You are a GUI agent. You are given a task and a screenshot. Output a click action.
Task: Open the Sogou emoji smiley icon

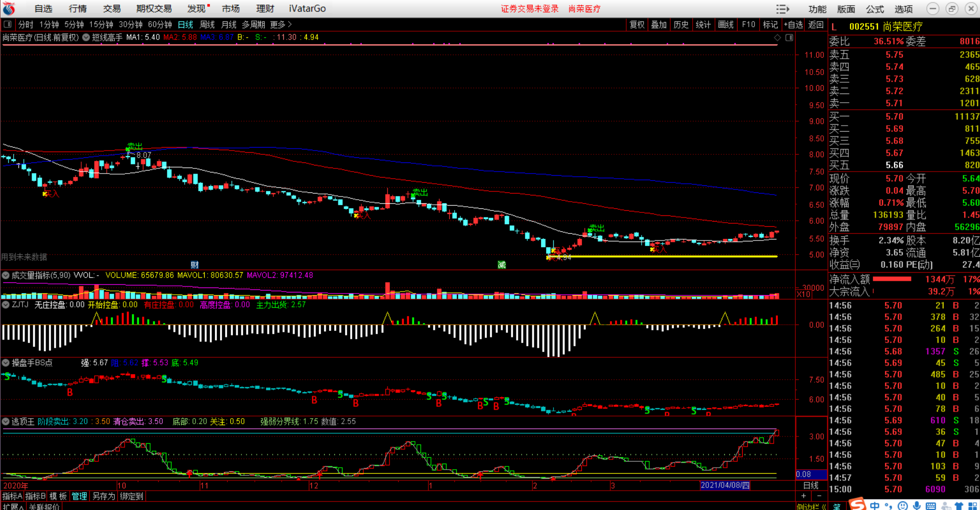point(903,505)
